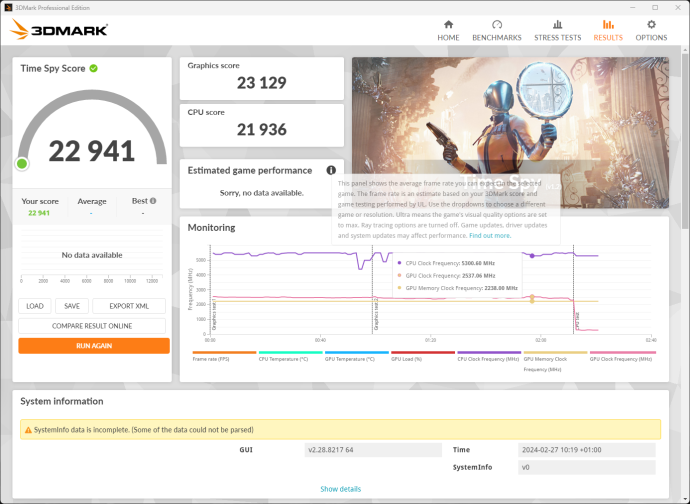Click CPU Clock Frequency 5300.60 MHz tooltip line
Viewport: 690px width, 504px height.
point(446,263)
